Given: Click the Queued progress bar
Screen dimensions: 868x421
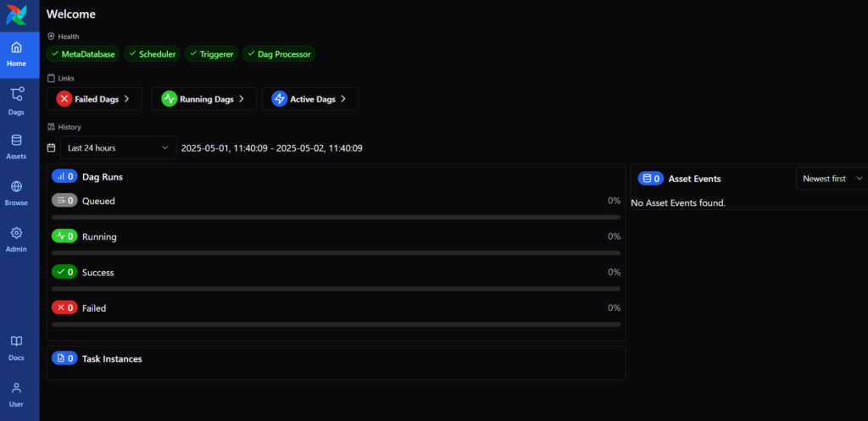Looking at the screenshot, I should (336, 217).
